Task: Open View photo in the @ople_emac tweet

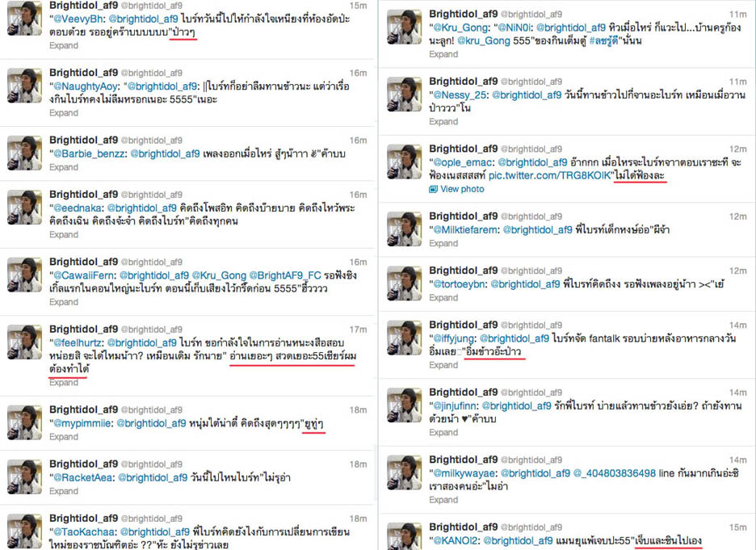Action: coord(462,190)
